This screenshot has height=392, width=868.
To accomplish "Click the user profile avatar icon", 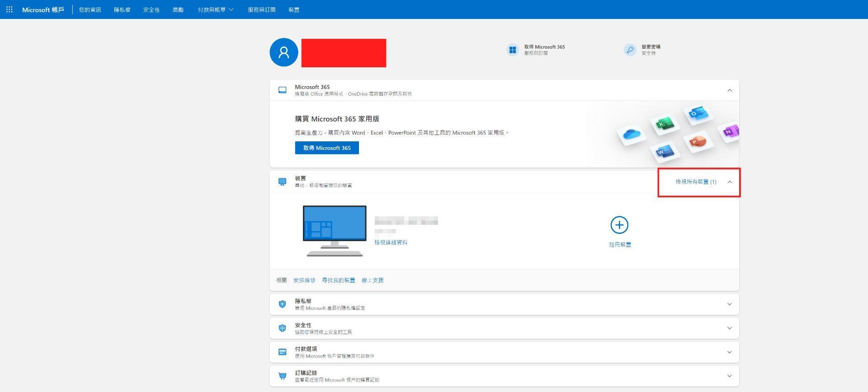I will (283, 52).
